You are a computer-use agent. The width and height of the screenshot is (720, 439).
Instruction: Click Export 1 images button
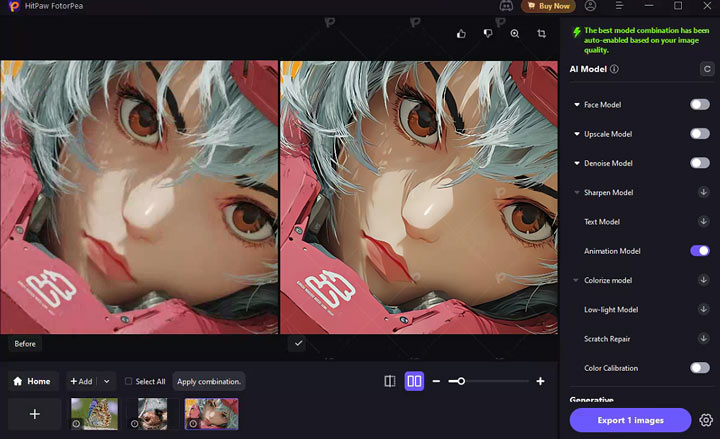[x=630, y=420]
